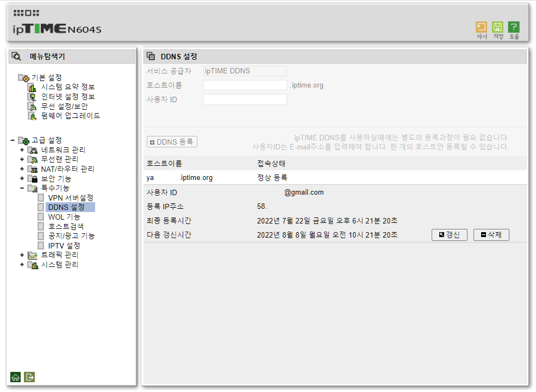Click the 삭제 (delete) button
The height and width of the screenshot is (392, 536).
[x=491, y=235]
